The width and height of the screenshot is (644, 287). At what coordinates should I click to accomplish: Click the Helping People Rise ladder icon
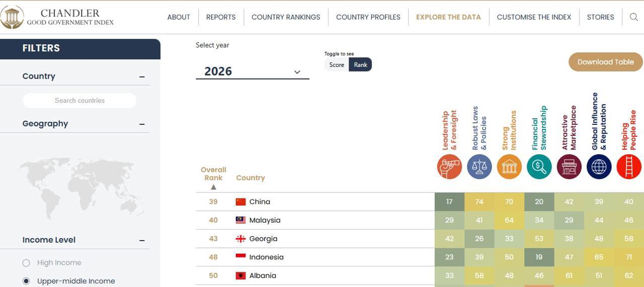[629, 167]
